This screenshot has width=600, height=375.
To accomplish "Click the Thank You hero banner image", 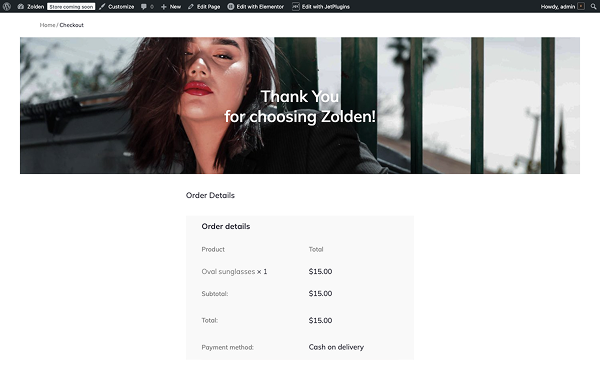I will (300, 105).
